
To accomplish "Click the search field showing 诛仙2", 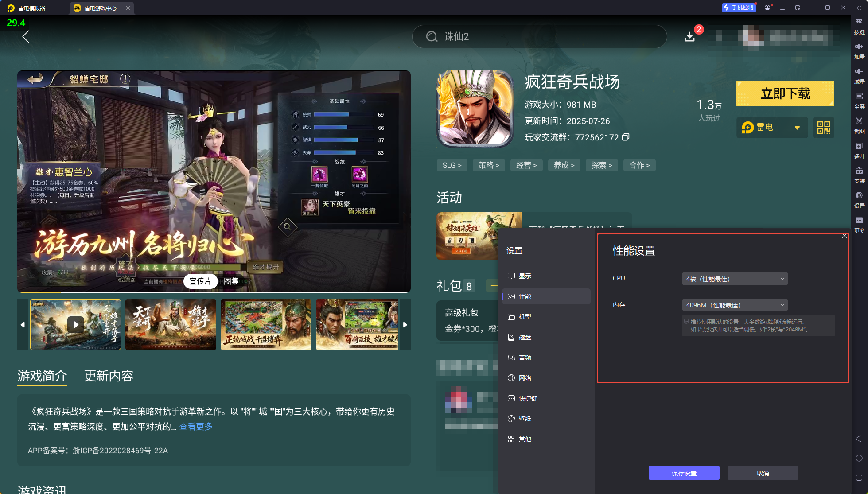I will 539,36.
